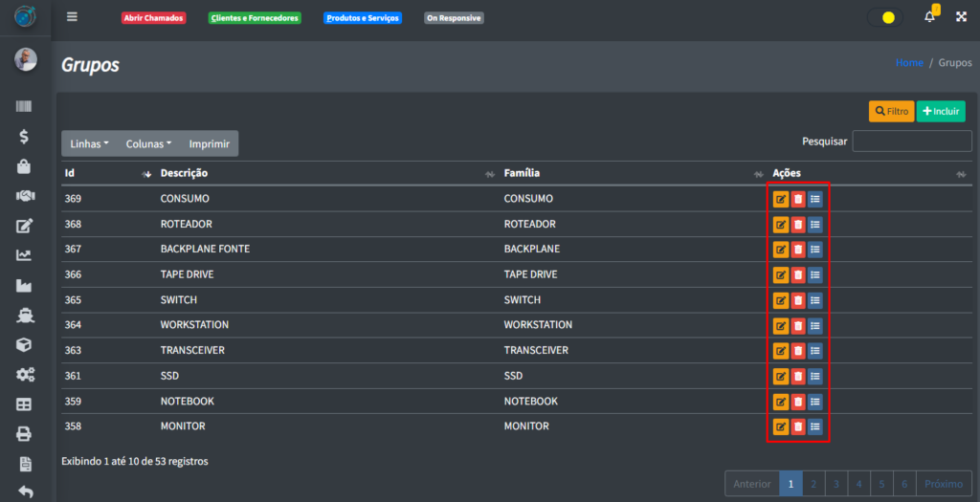Screen dimensions: 980x502
Task: Open Clientes e Fornecedores shortcut
Action: coord(255,18)
